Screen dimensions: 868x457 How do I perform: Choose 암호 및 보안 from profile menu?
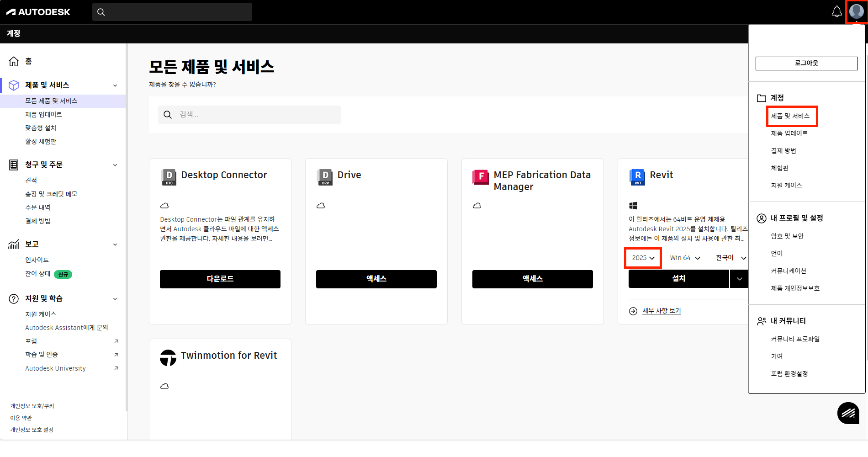tap(787, 236)
